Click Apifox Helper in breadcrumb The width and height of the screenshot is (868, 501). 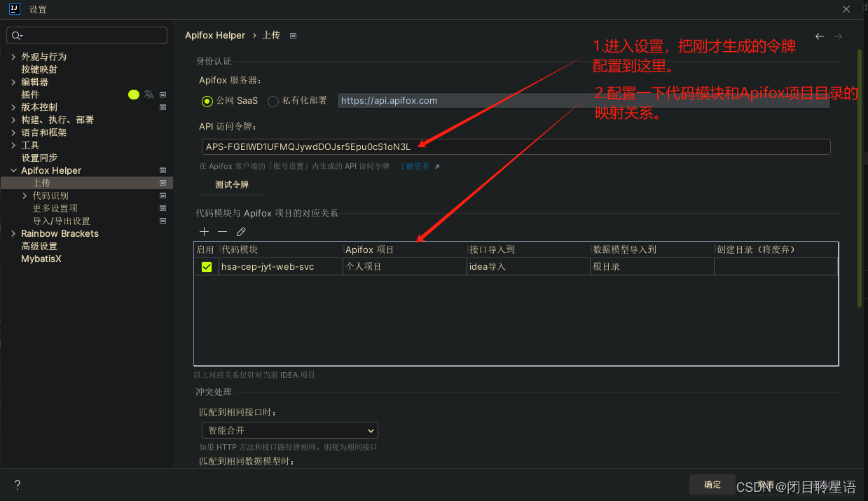(x=215, y=36)
